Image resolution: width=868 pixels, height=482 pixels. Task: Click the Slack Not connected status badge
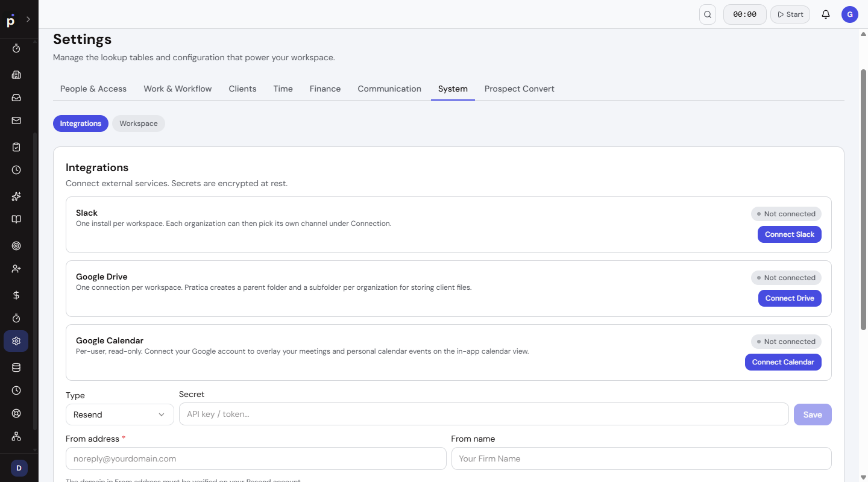[x=786, y=214]
